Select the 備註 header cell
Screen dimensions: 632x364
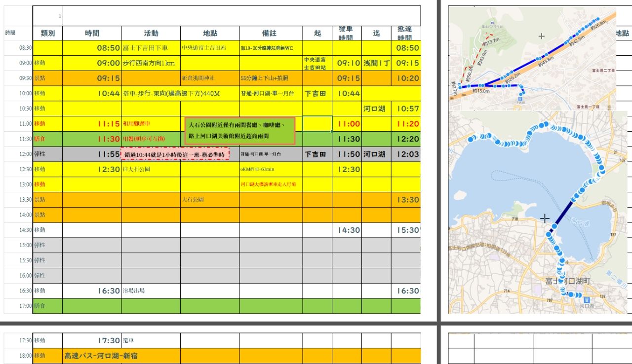click(x=271, y=33)
